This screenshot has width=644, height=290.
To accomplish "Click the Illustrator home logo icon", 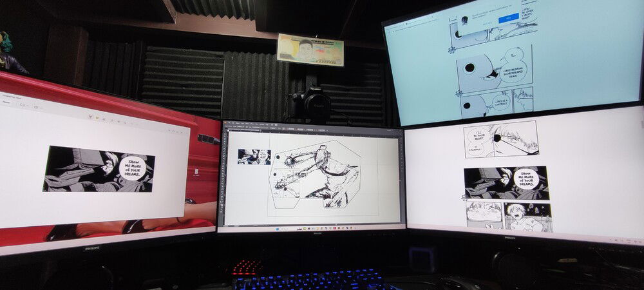I will (x=226, y=124).
